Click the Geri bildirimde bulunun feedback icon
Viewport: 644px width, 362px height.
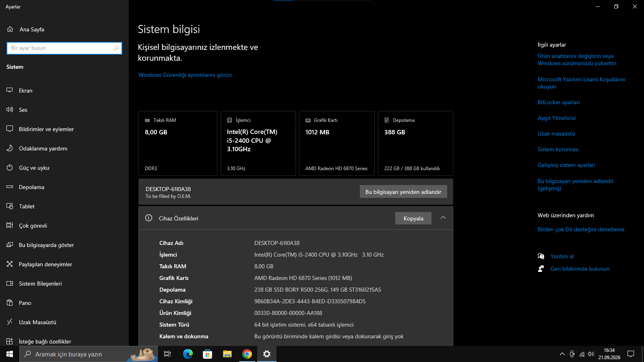[541, 269]
